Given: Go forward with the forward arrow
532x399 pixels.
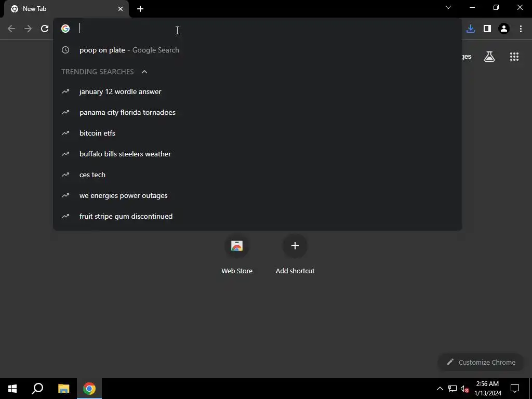Looking at the screenshot, I should (x=28, y=29).
